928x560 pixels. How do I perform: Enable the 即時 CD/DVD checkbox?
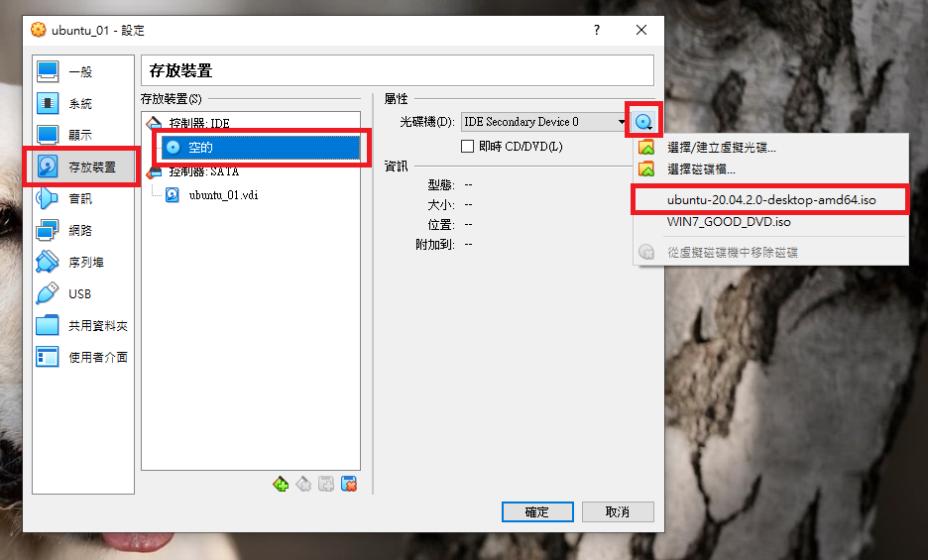(468, 147)
